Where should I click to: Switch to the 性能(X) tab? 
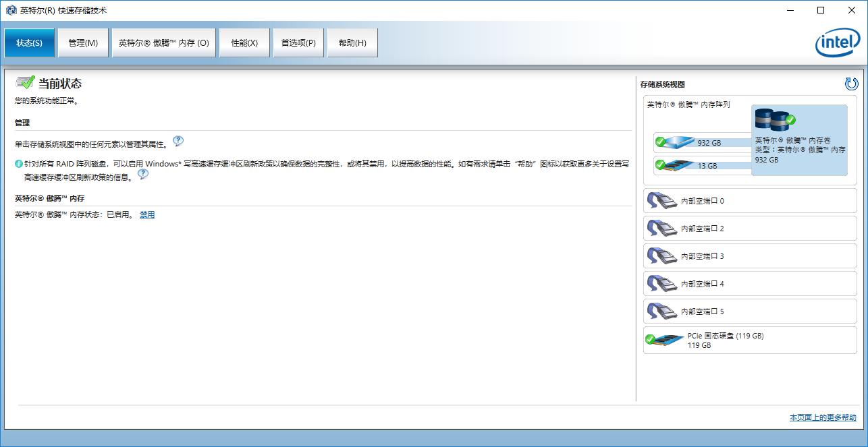coord(244,42)
